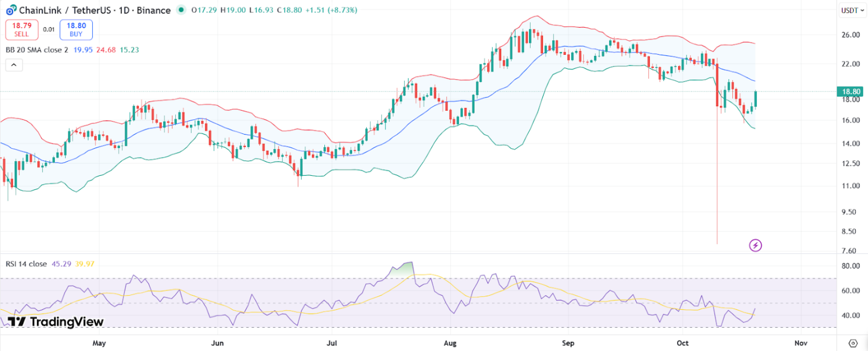Collapse the indicator legend with arrow
The width and height of the screenshot is (868, 351).
click(x=14, y=65)
